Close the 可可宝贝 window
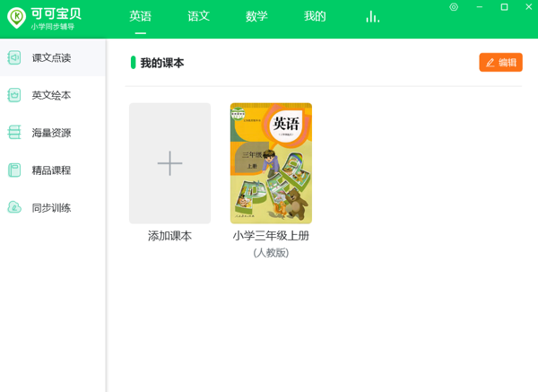This screenshot has height=392, width=538. 527,7
